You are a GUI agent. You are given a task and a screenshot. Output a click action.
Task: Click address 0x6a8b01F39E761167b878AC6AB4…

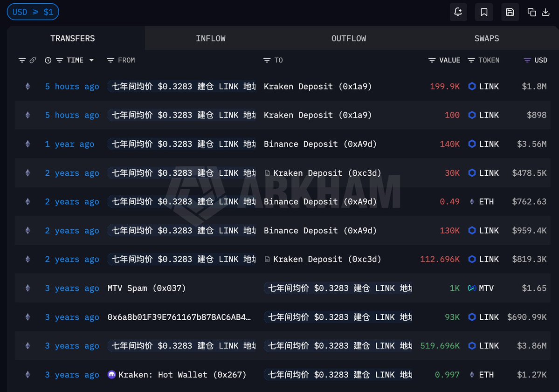click(x=179, y=317)
